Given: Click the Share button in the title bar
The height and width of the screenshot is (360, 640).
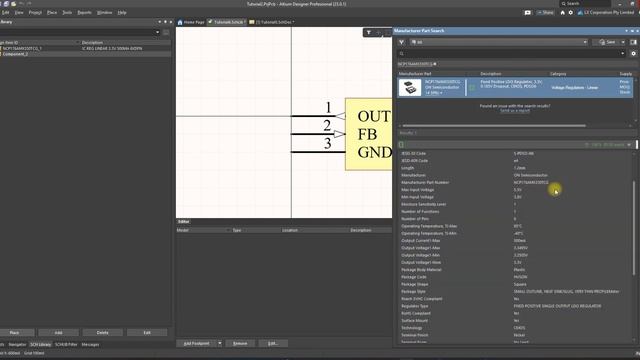Looking at the screenshot, I should tap(545, 13).
